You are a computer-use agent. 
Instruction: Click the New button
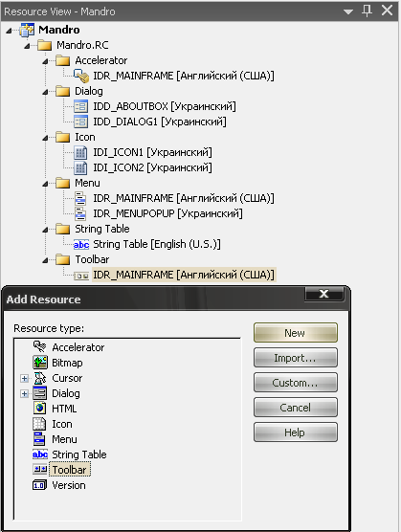(x=296, y=333)
